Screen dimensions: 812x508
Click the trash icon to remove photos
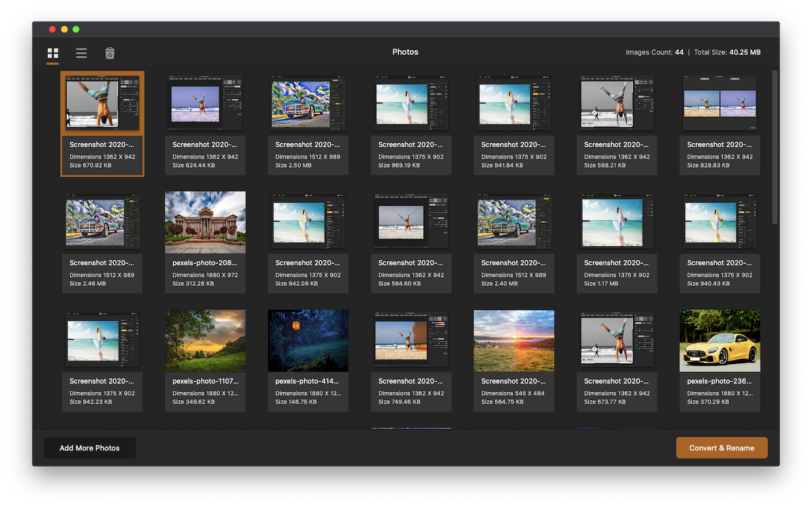click(x=110, y=53)
